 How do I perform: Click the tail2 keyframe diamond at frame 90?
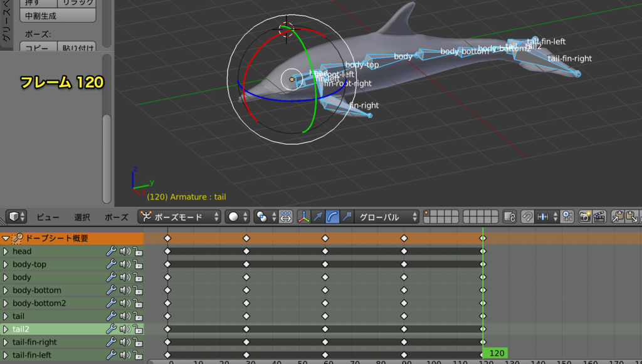[404, 329]
